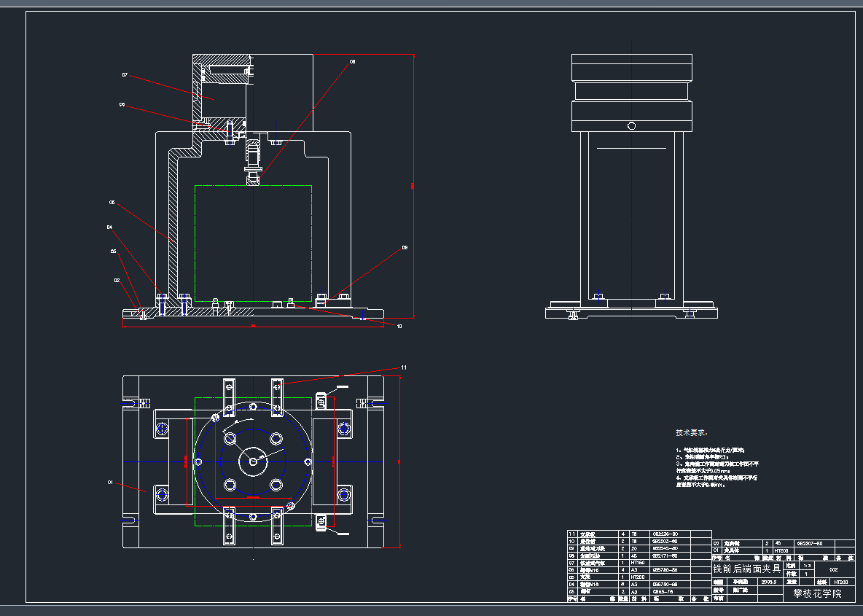
Task: Click callout label 01 beside plan view
Action: pyautogui.click(x=110, y=482)
